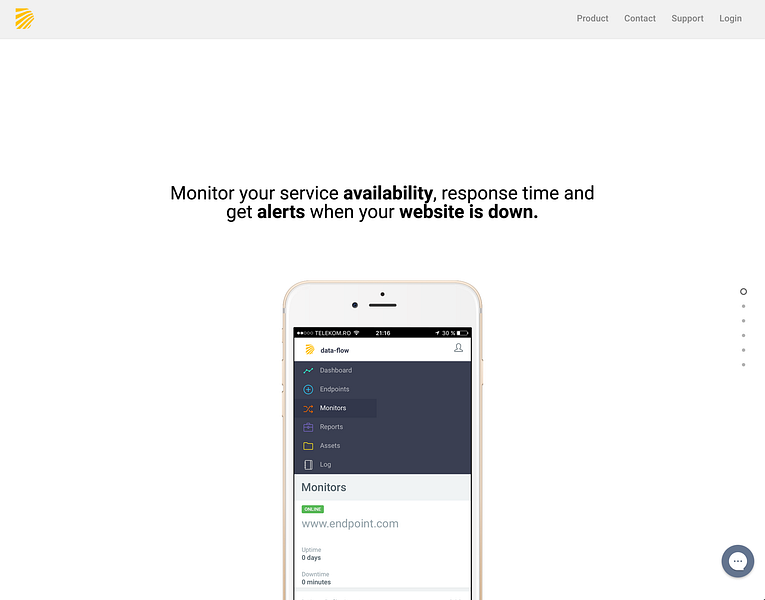765x600 pixels.
Task: Click the 'data-flow' title in phone
Action: point(335,350)
